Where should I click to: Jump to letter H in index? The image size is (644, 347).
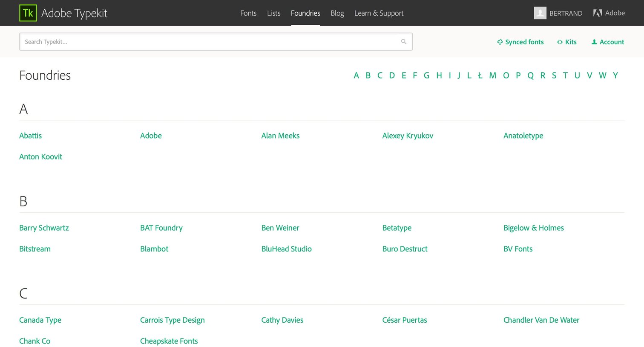pyautogui.click(x=439, y=75)
